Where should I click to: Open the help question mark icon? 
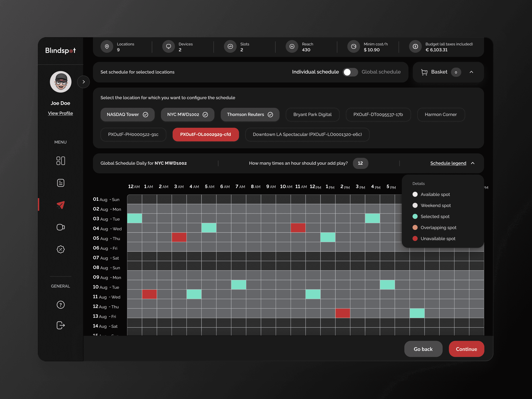60,305
